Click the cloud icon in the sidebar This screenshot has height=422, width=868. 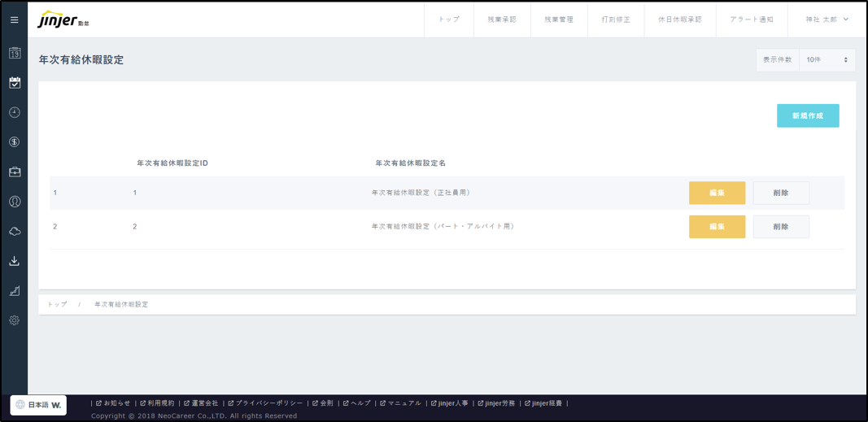click(x=15, y=232)
